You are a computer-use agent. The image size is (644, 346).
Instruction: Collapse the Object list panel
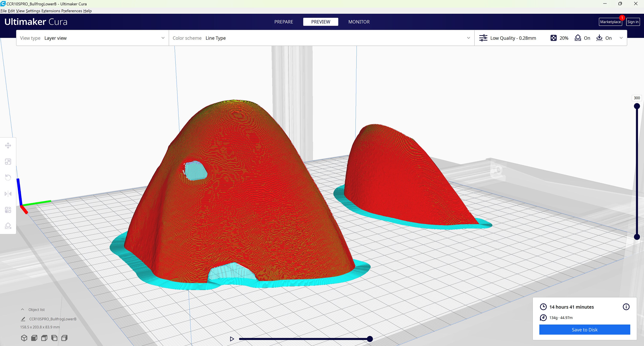pyautogui.click(x=23, y=309)
